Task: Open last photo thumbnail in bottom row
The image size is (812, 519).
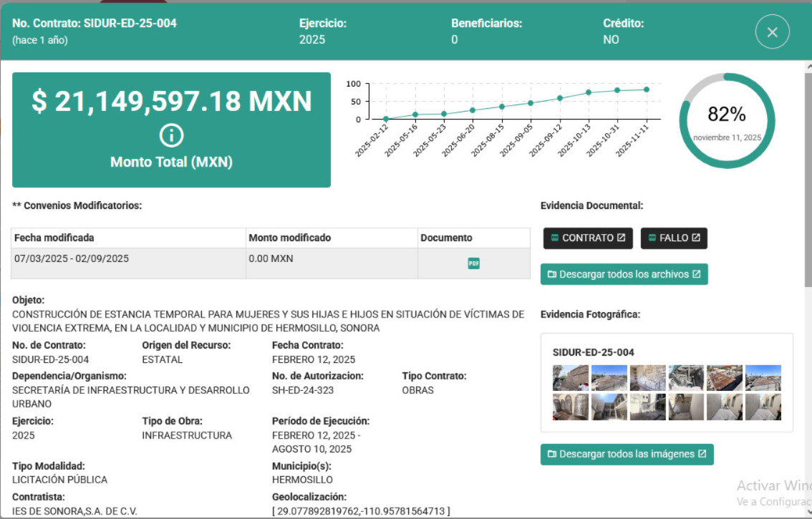Action: pyautogui.click(x=763, y=407)
